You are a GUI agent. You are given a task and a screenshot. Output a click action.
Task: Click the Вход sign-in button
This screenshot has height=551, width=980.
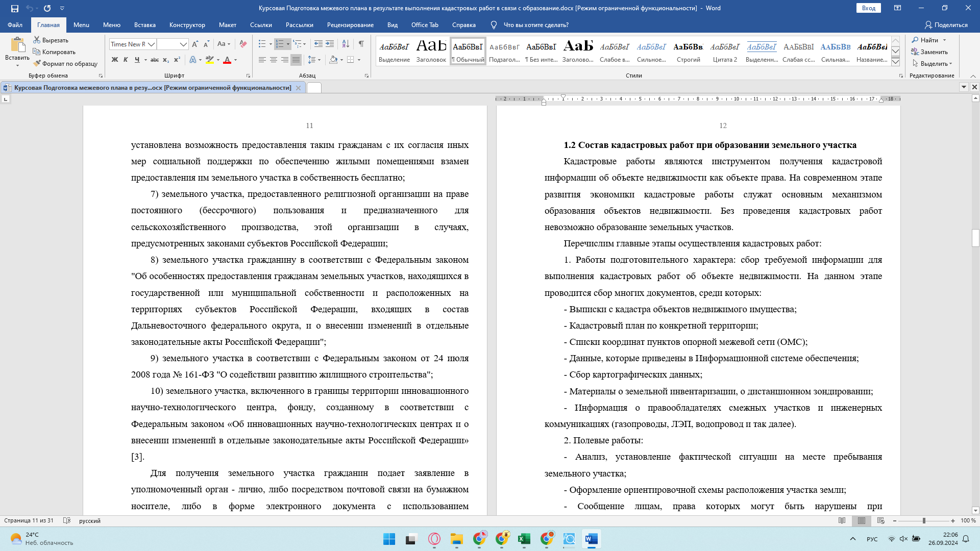click(869, 8)
